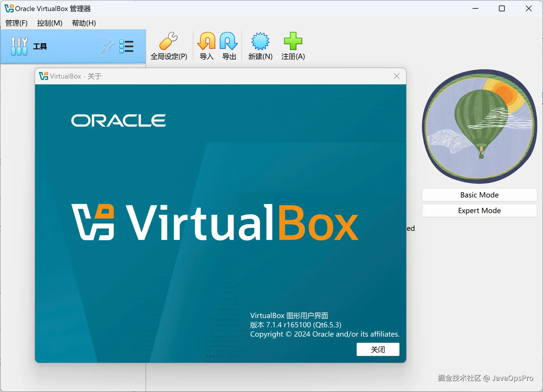
Task: Open the 管理(F) menu
Action: pyautogui.click(x=17, y=23)
